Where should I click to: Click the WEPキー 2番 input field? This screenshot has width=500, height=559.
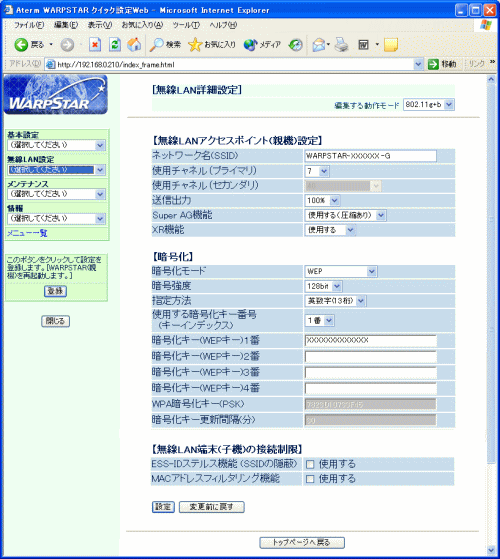click(371, 357)
